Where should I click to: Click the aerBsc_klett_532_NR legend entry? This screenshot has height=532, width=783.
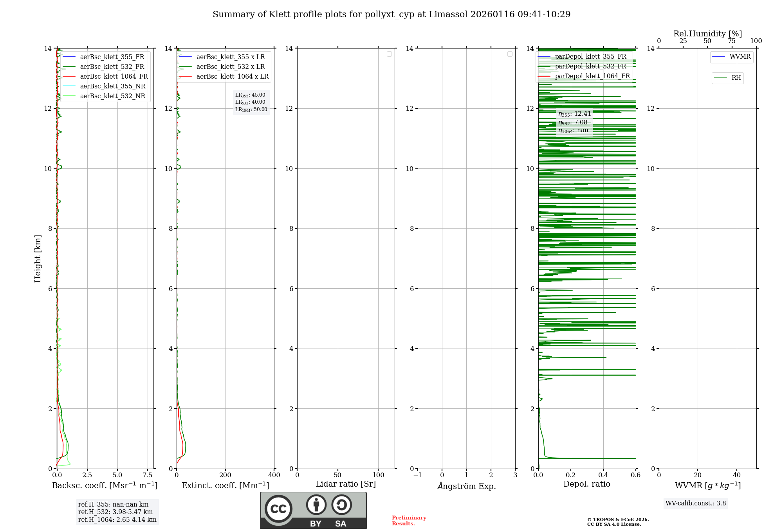[x=112, y=96]
